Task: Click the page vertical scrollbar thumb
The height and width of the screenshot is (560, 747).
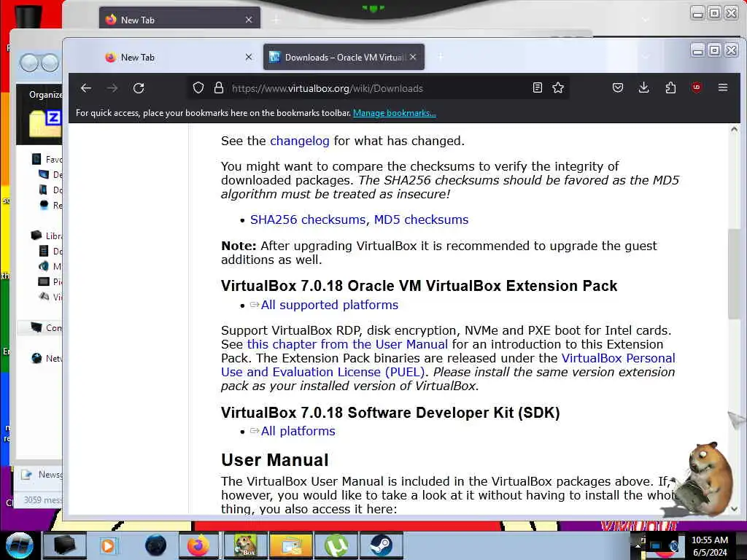Action: (734, 274)
